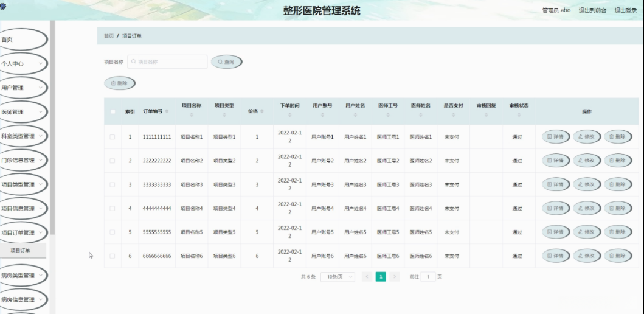Delete order 3333333333 via its 删除 button
The height and width of the screenshot is (314, 644).
point(618,184)
